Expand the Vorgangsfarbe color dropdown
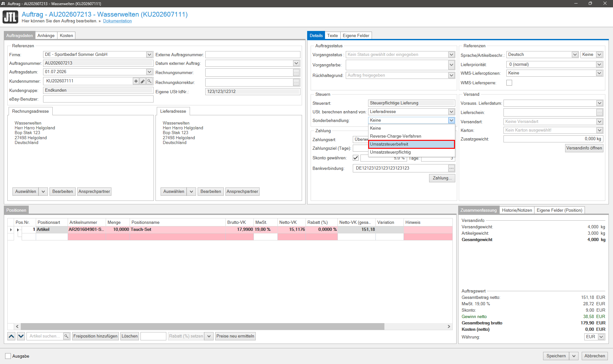The width and height of the screenshot is (613, 364). [x=451, y=65]
